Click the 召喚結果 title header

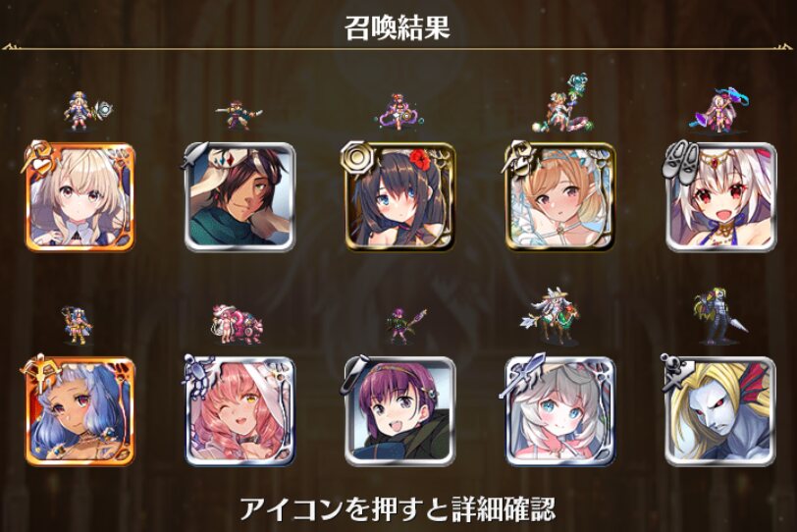398,27
